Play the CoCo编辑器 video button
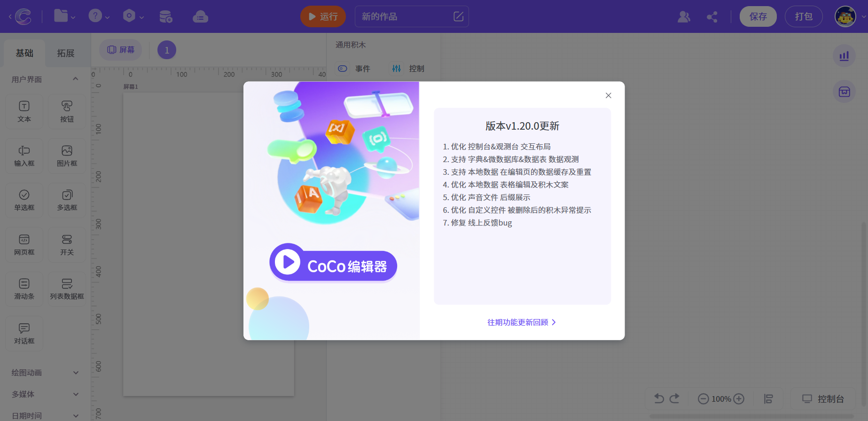Image resolution: width=868 pixels, height=421 pixels. (333, 263)
